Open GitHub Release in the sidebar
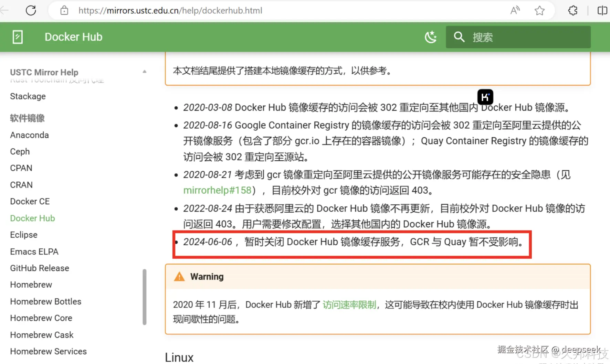The height and width of the screenshot is (364, 610). click(40, 268)
